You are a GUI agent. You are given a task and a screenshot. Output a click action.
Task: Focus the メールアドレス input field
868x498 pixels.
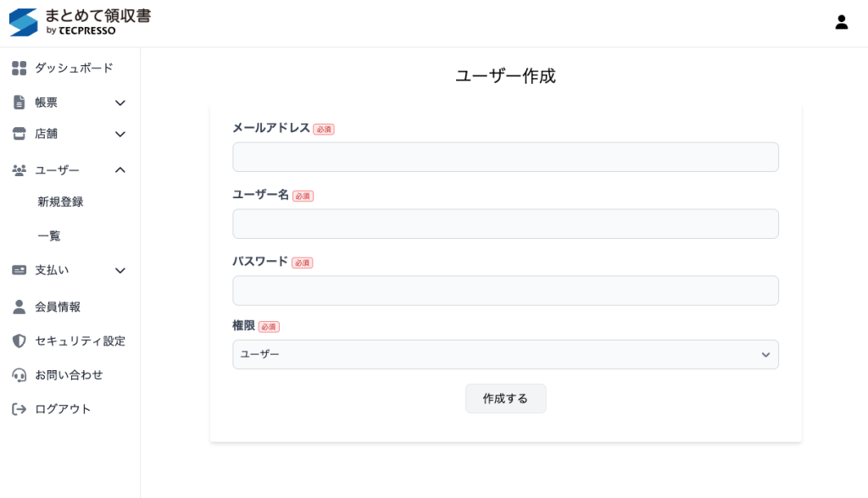click(x=505, y=157)
